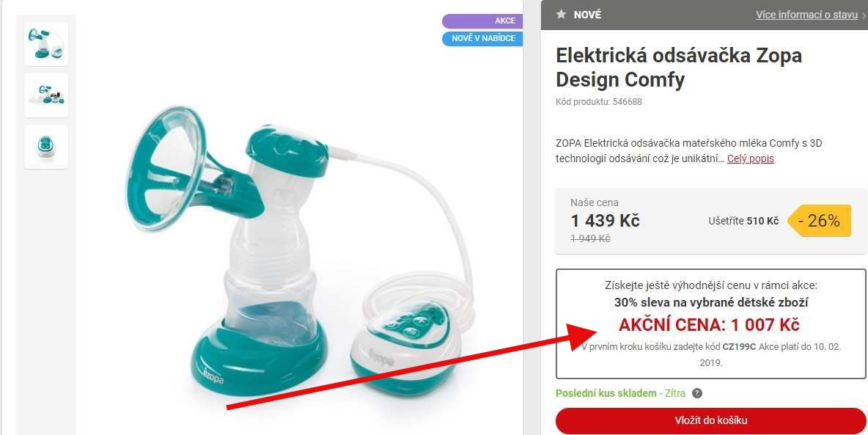Click the product title Elektrická odsávačka Zopa

(679, 67)
